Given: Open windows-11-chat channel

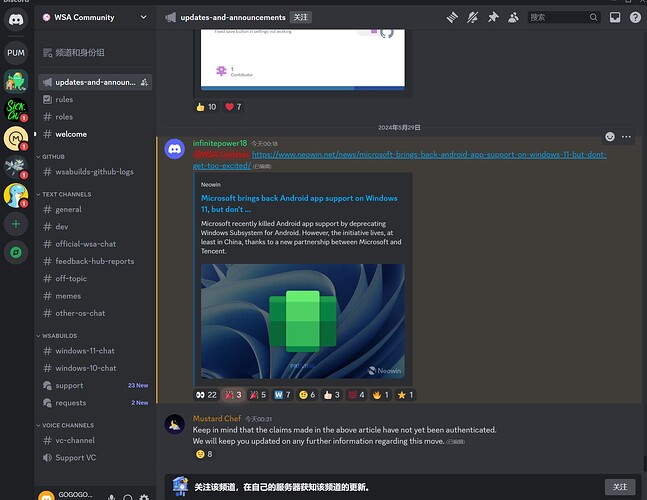Looking at the screenshot, I should (95, 351).
